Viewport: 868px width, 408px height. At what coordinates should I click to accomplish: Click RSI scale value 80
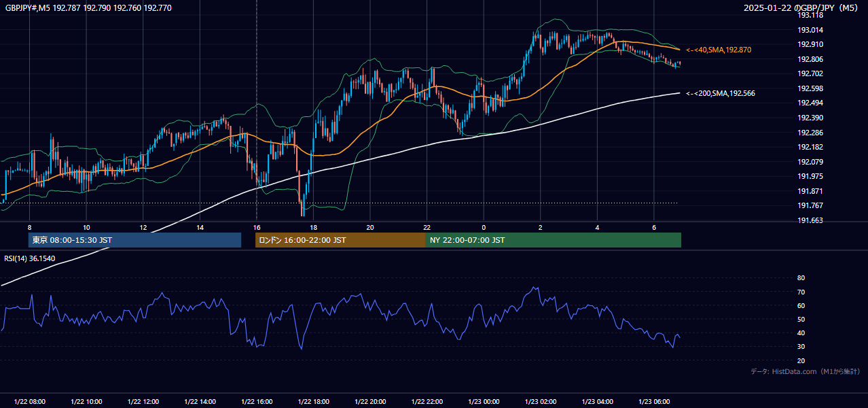[801, 278]
